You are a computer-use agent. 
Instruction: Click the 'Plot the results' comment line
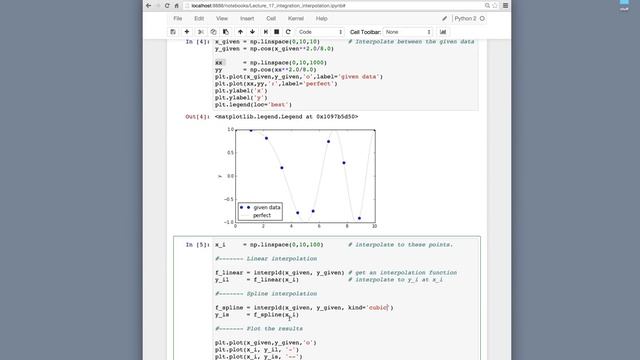pyautogui.click(x=259, y=329)
